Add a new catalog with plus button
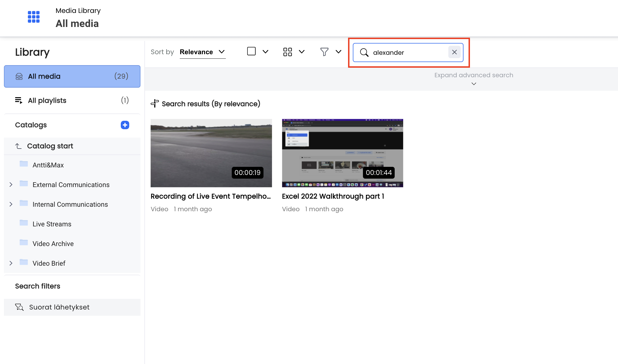 [125, 125]
